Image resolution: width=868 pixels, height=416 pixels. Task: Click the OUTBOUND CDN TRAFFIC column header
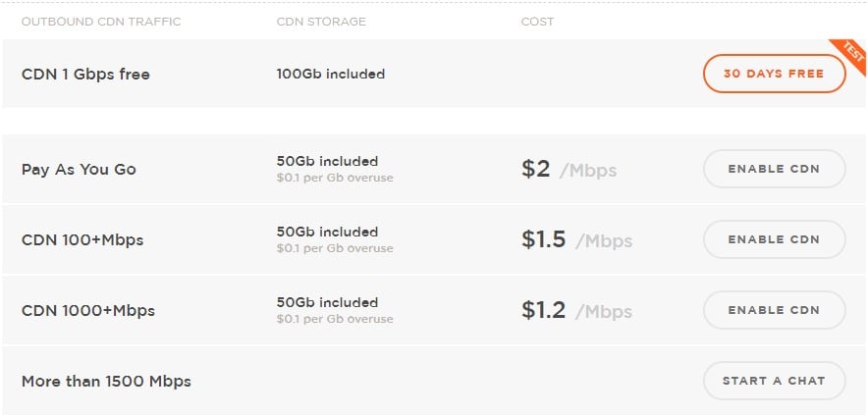click(101, 23)
